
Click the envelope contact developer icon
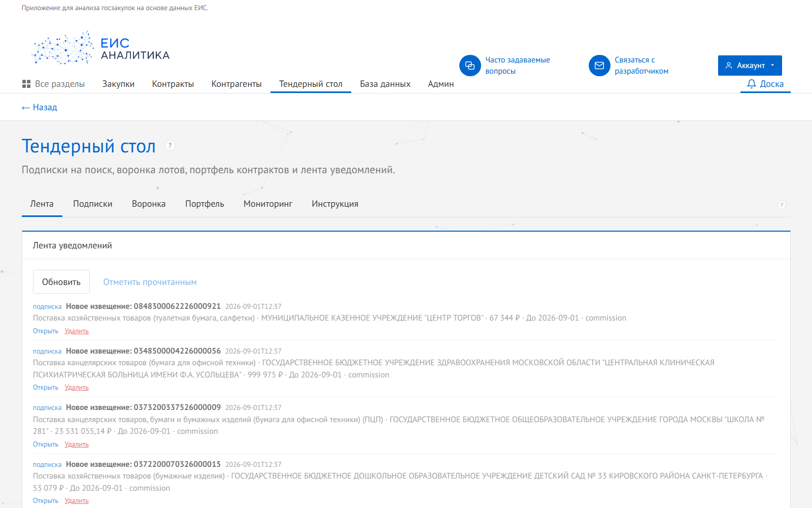tap(599, 66)
